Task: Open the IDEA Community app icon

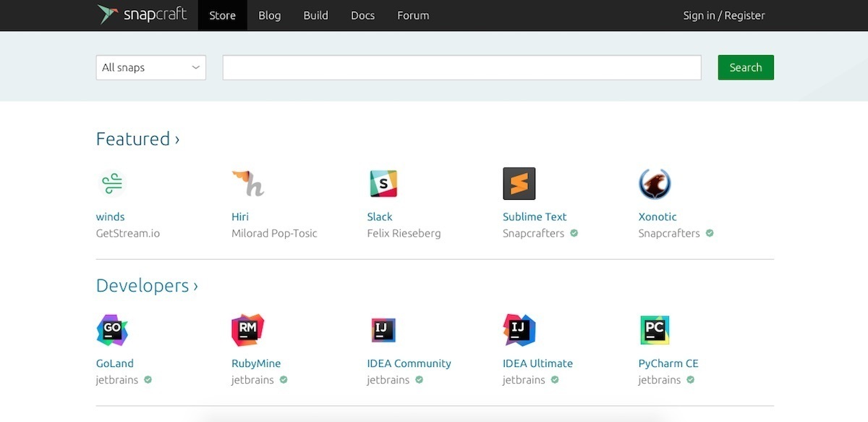Action: 383,330
